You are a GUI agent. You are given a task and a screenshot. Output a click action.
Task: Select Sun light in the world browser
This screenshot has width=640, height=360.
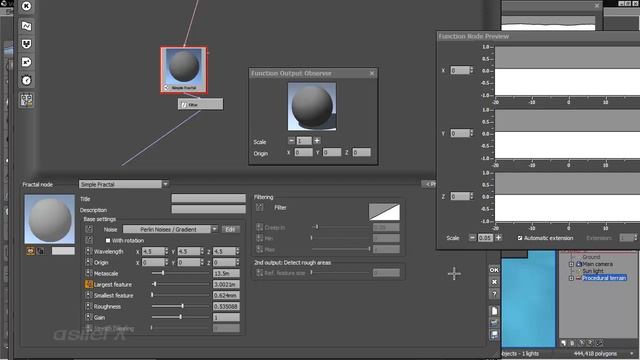[x=593, y=271]
